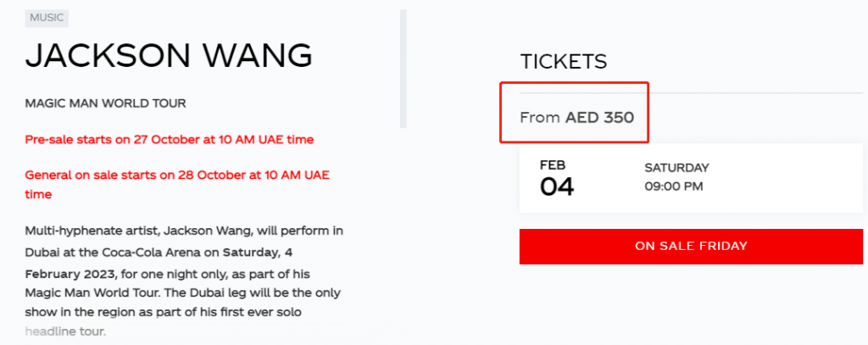Select the 09:00 PM showtime

(673, 186)
